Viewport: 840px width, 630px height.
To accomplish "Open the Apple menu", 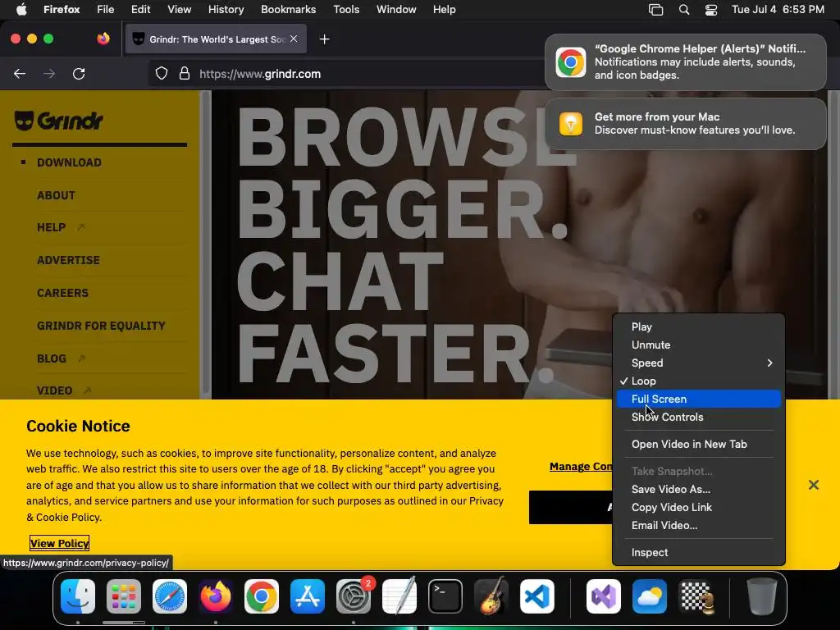I will pos(21,10).
